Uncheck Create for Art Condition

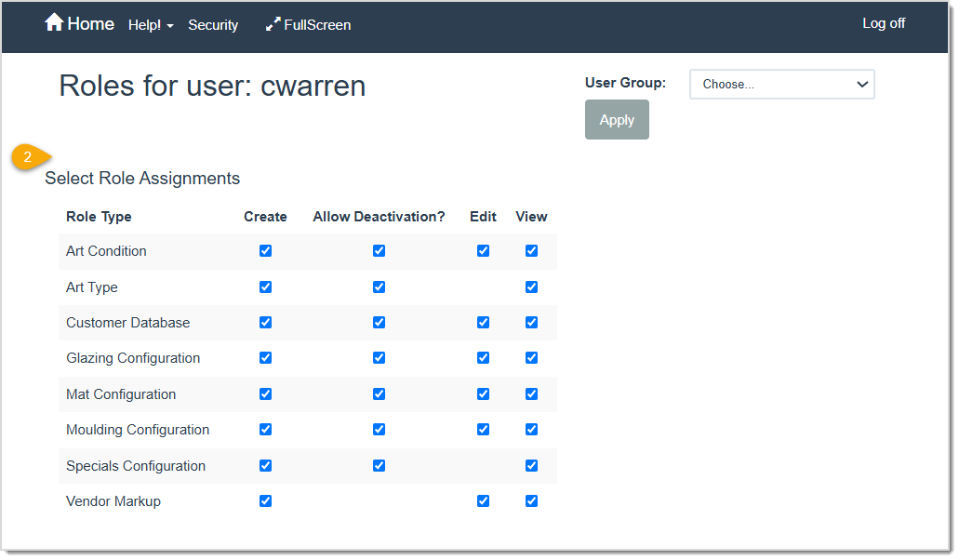(266, 250)
